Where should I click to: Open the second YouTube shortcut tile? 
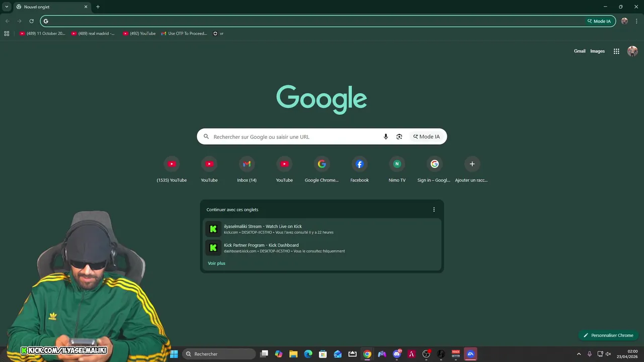[209, 169]
